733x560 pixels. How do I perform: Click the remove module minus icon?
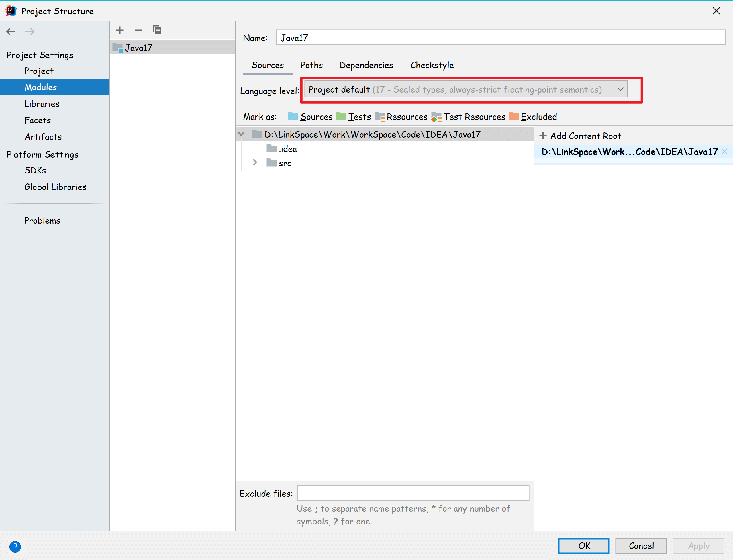pyautogui.click(x=138, y=30)
